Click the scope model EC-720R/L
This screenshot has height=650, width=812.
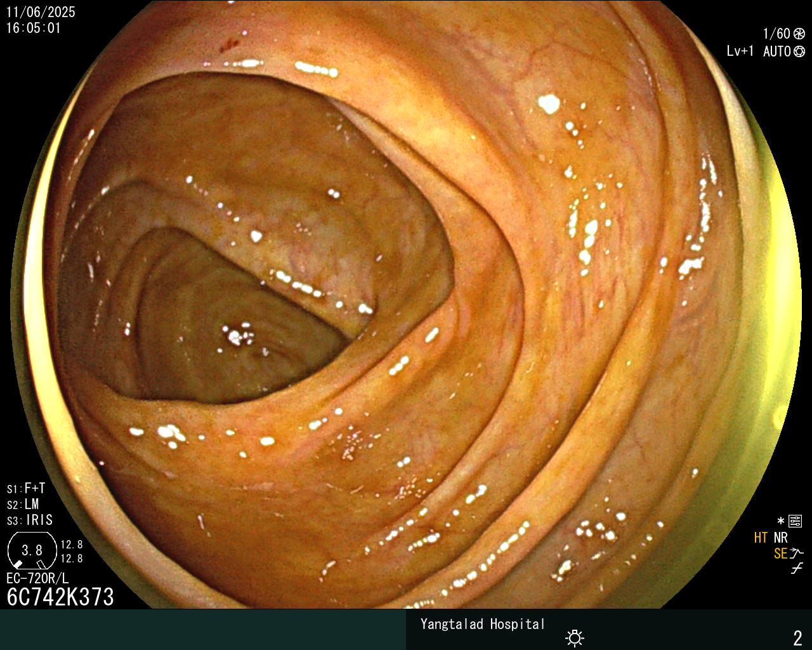click(37, 578)
